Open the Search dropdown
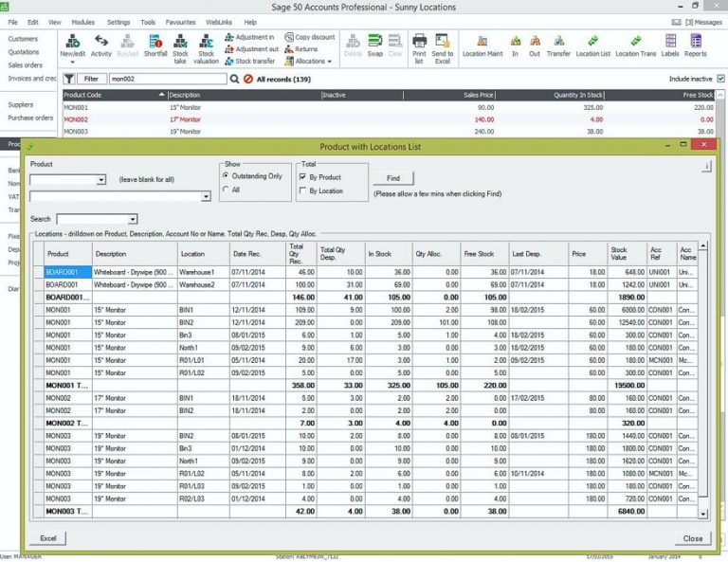The height and width of the screenshot is (562, 728). pos(133,219)
